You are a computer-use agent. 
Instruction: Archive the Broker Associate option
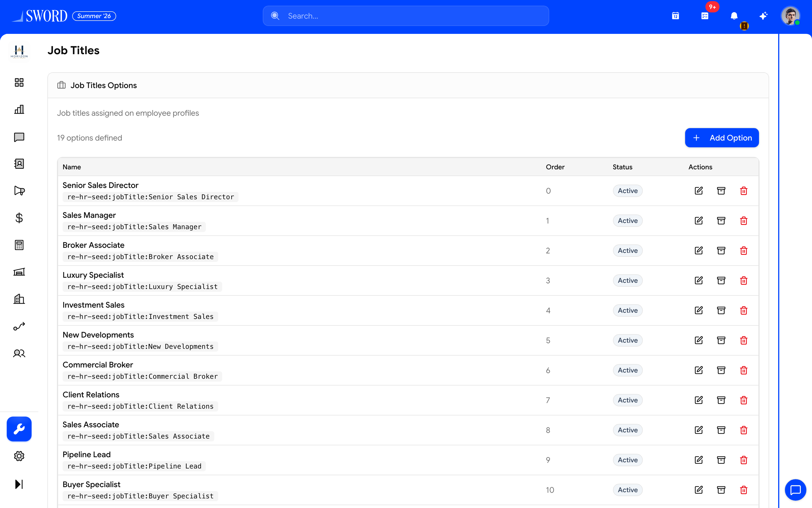[x=721, y=251]
